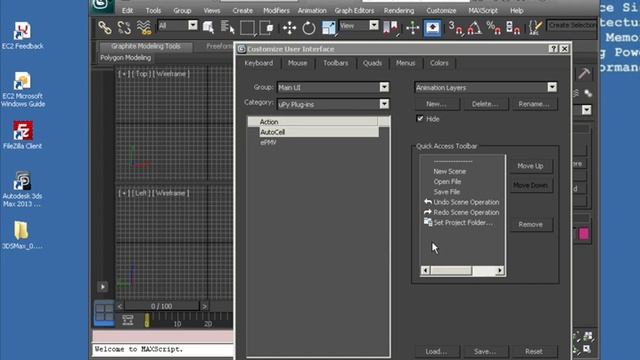640x360 pixels.
Task: Click Key Mode toggle icon by timeline
Action: pos(128,320)
